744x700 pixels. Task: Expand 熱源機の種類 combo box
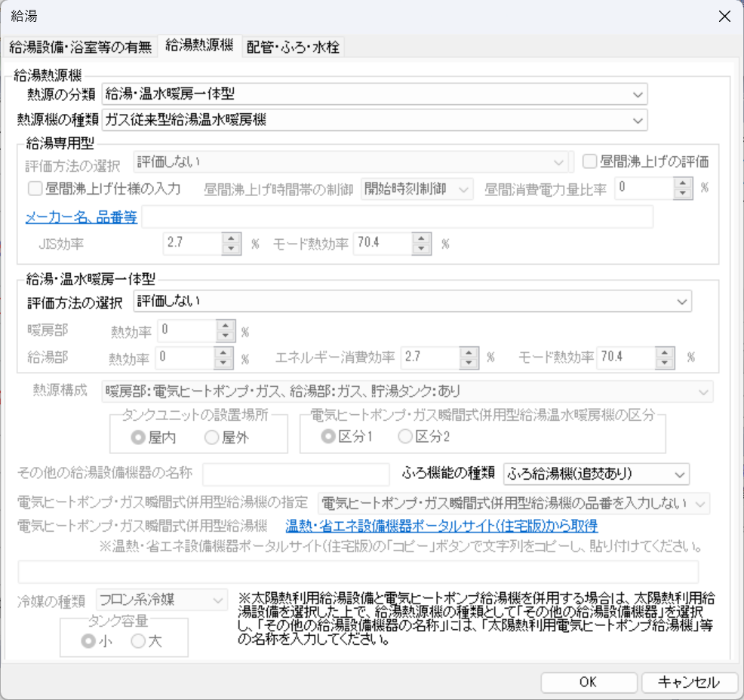374,120
